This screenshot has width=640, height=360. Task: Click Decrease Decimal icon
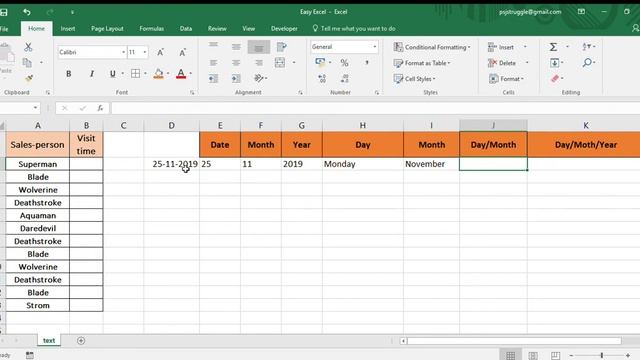(344, 78)
